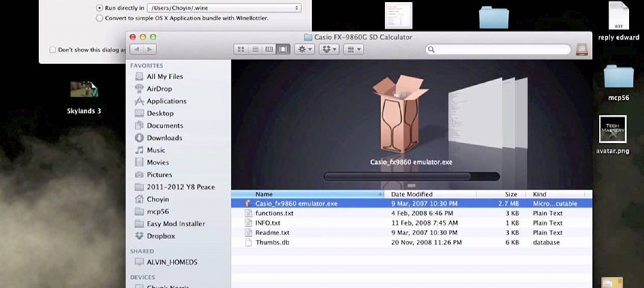Open the Action gear menu
The height and width of the screenshot is (288, 644).
(x=304, y=49)
